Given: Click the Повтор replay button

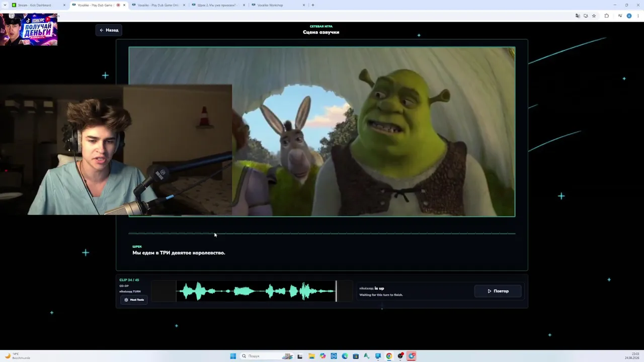Looking at the screenshot, I should coord(498,291).
